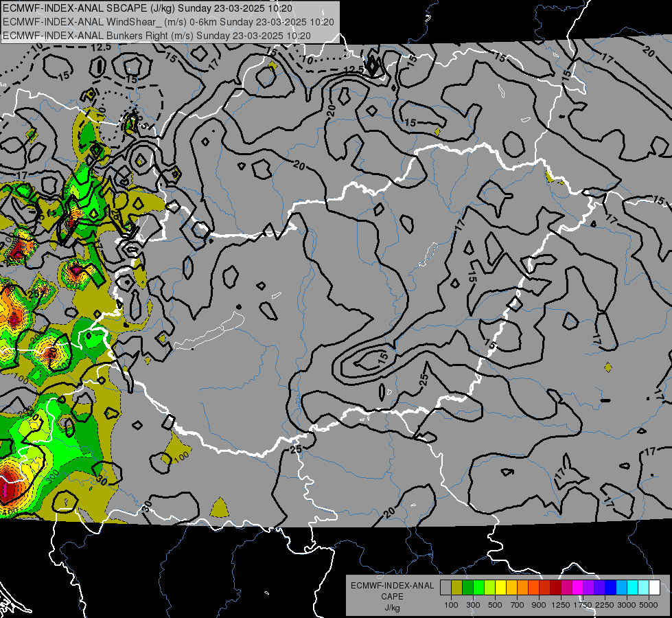Click the pure blue legend swatch
The height and width of the screenshot is (618, 672).
(x=611, y=587)
